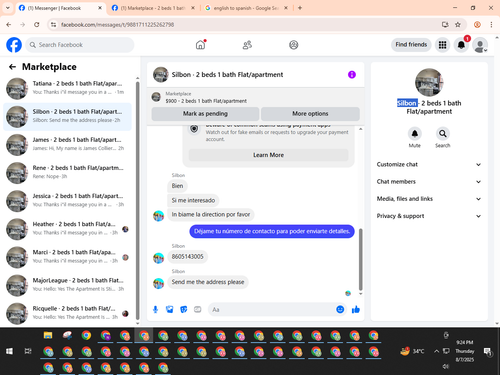
Task: Open the Facebook logo home link
Action: point(14,45)
